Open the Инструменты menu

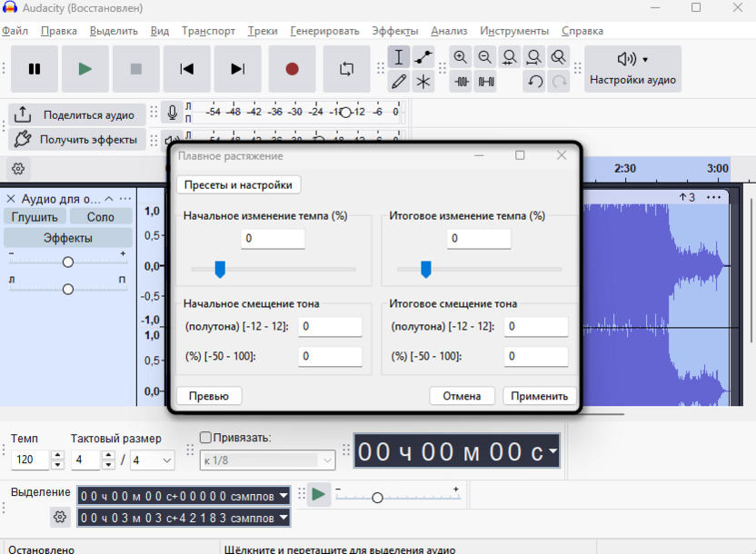tap(514, 31)
